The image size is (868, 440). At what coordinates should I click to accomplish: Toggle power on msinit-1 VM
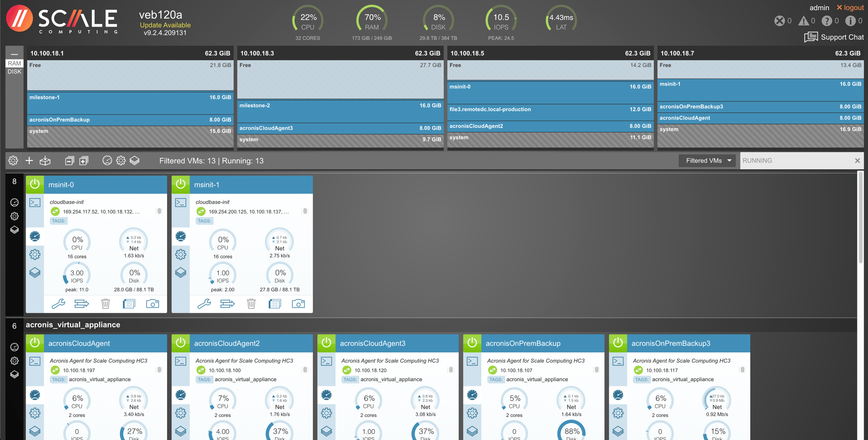pos(181,184)
